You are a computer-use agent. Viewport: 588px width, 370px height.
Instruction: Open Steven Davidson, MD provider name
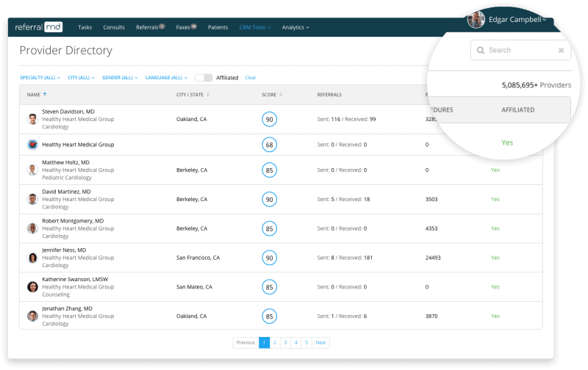(x=68, y=112)
